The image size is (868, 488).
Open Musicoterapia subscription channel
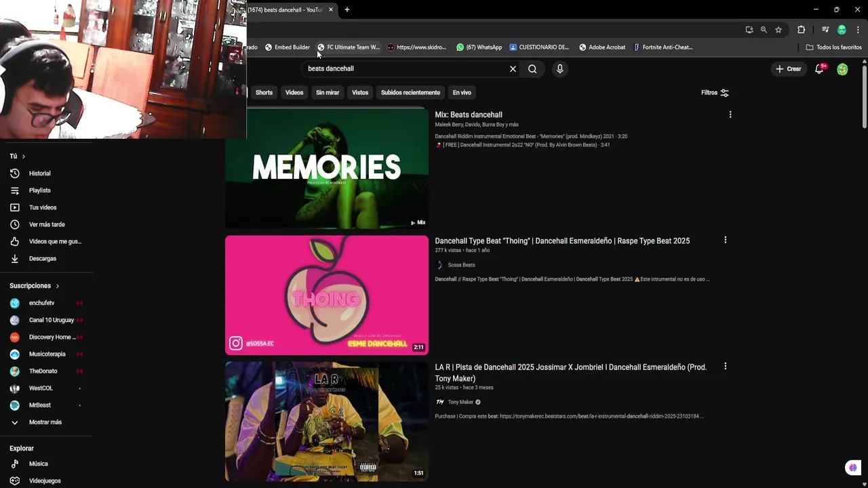[47, 354]
